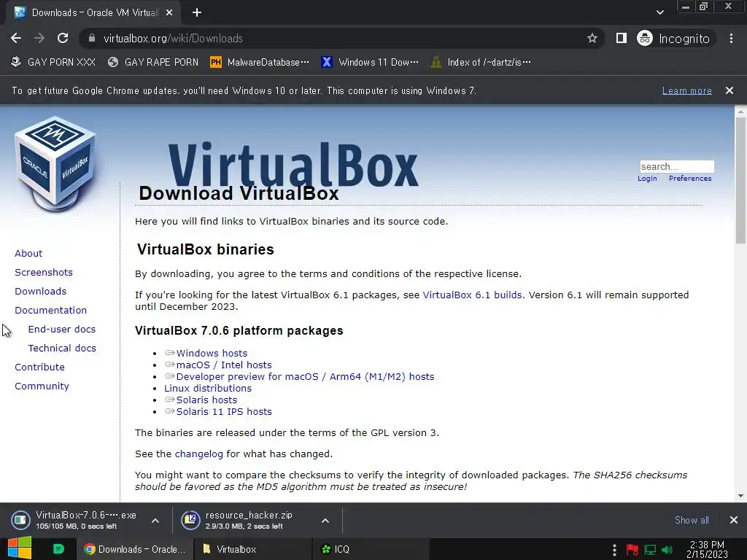This screenshot has height=560, width=747.
Task: Go to Documentation in the sidebar
Action: 50,310
